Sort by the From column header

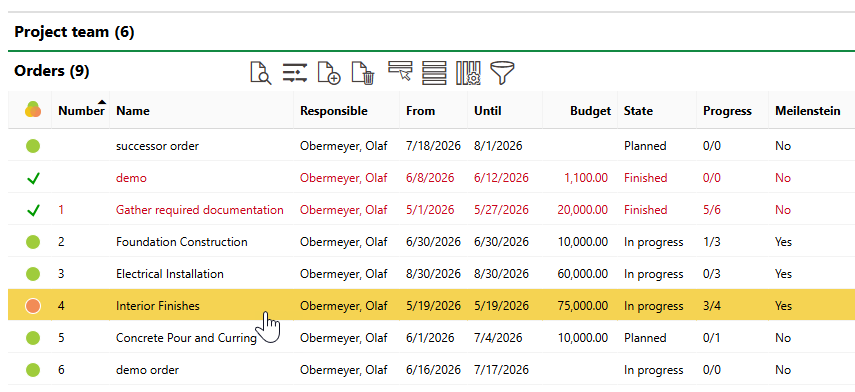pyautogui.click(x=420, y=111)
